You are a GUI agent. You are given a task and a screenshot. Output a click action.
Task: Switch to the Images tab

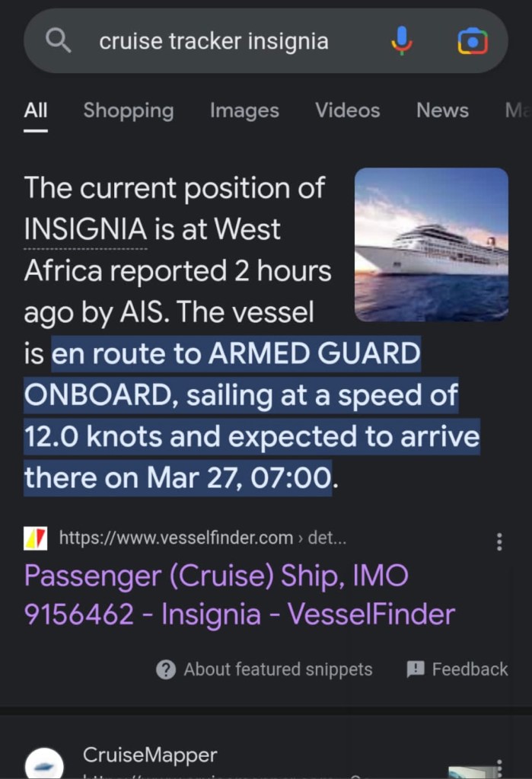click(244, 110)
